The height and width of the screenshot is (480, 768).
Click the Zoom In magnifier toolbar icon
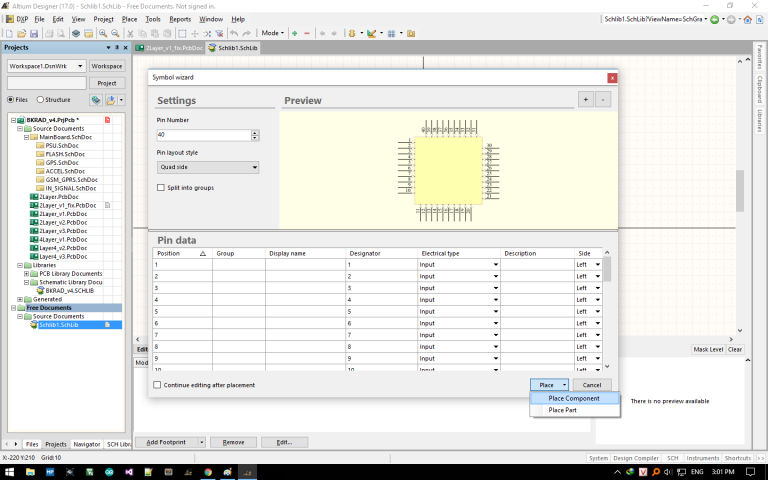point(103,33)
